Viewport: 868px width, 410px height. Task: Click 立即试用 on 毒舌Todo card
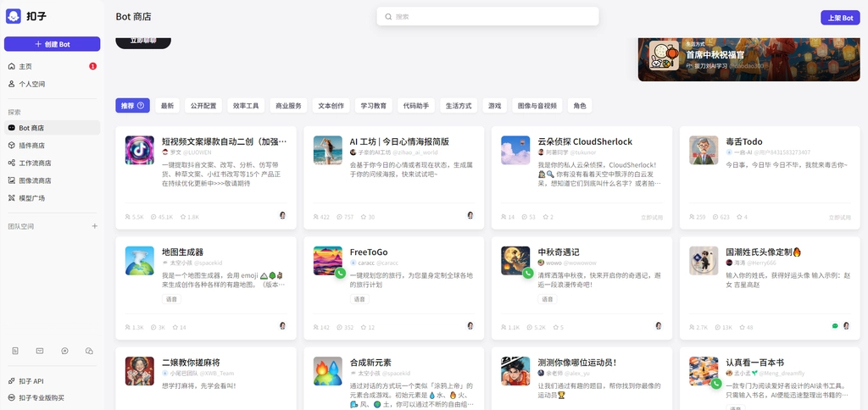840,218
